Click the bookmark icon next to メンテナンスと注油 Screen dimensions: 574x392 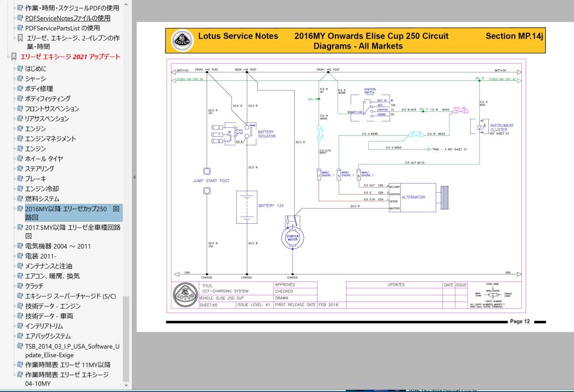(20, 266)
